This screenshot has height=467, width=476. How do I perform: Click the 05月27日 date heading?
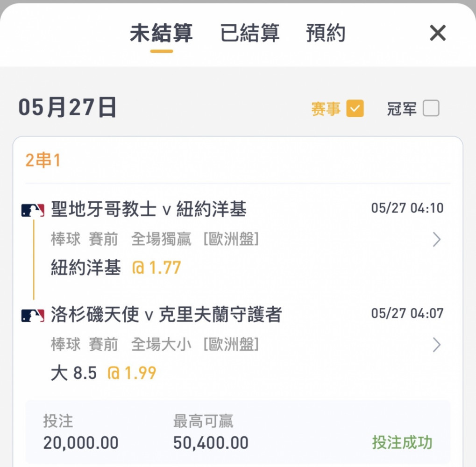click(67, 107)
